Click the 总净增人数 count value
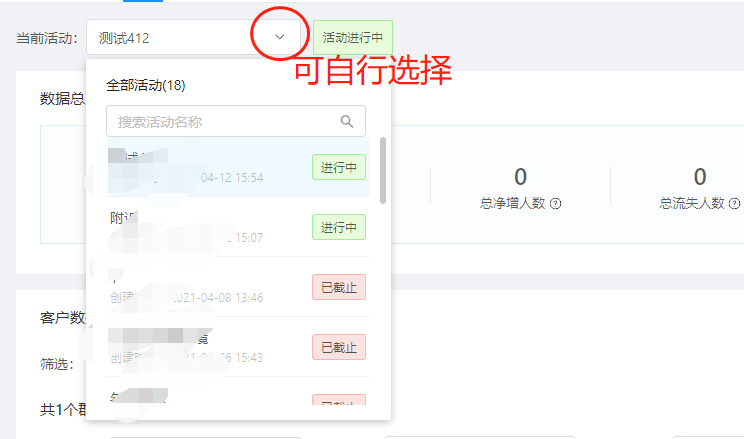Image resolution: width=744 pixels, height=439 pixels. [x=521, y=177]
